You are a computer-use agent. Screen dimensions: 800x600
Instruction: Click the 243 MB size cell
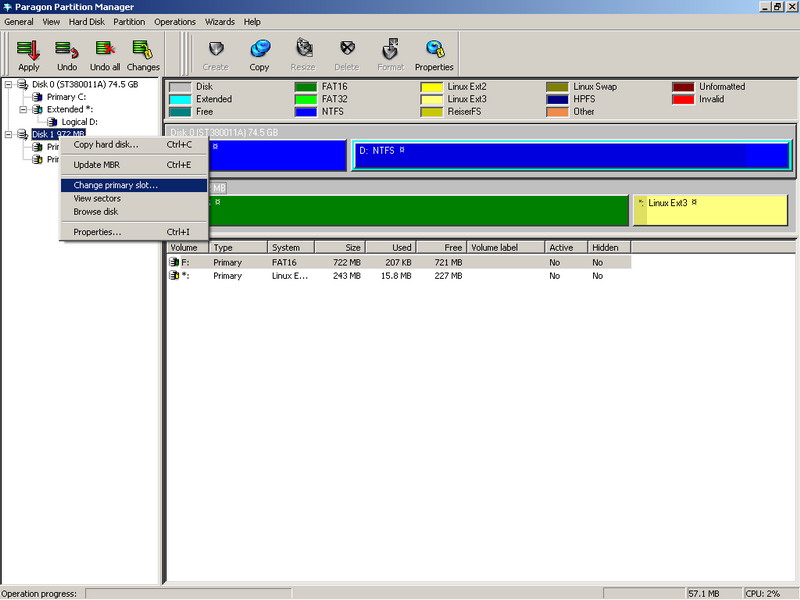pos(346,276)
